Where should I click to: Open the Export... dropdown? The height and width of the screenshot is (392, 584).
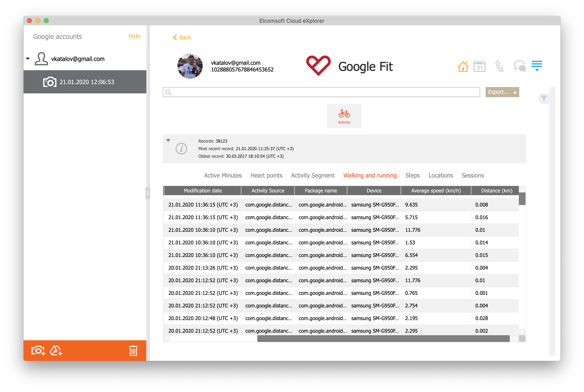point(502,92)
